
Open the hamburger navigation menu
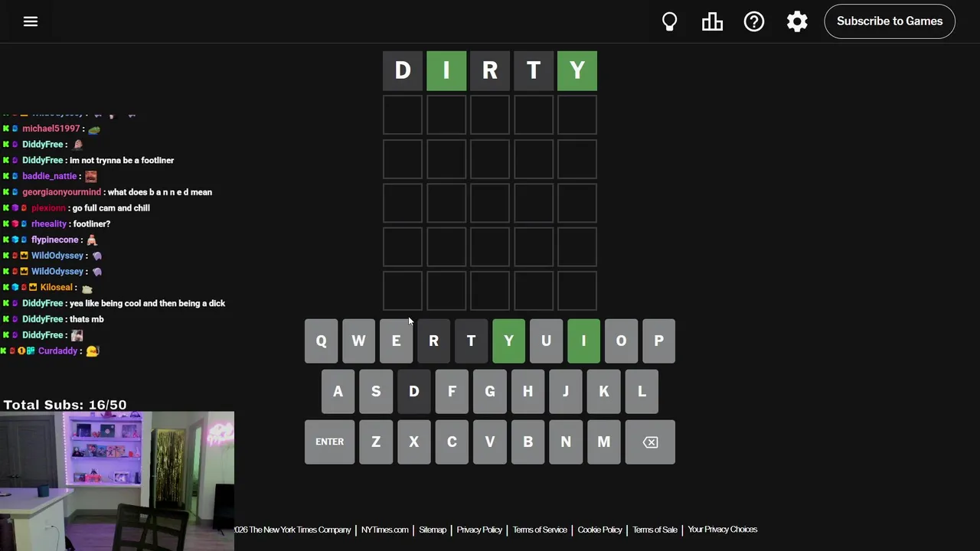pyautogui.click(x=31, y=21)
